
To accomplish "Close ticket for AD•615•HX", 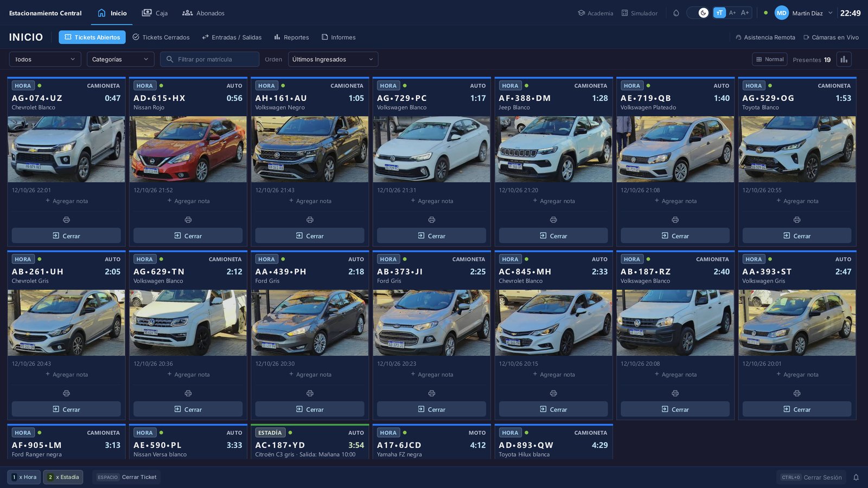I will [188, 236].
